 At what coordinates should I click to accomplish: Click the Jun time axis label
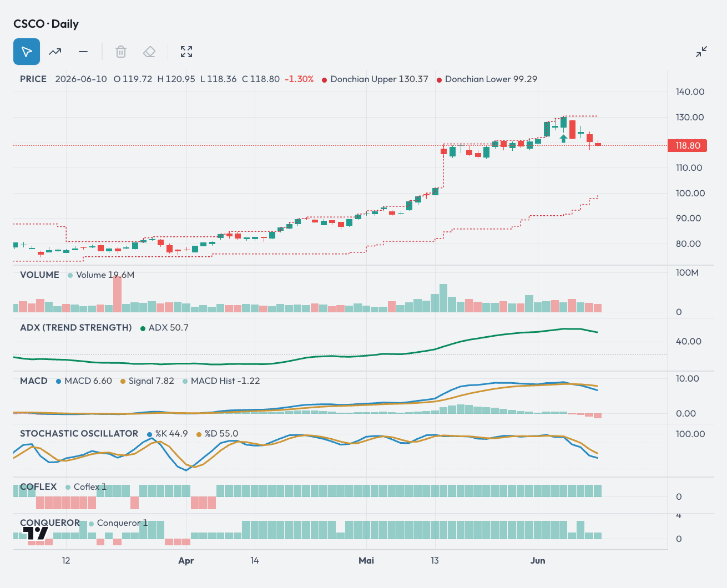pyautogui.click(x=538, y=560)
